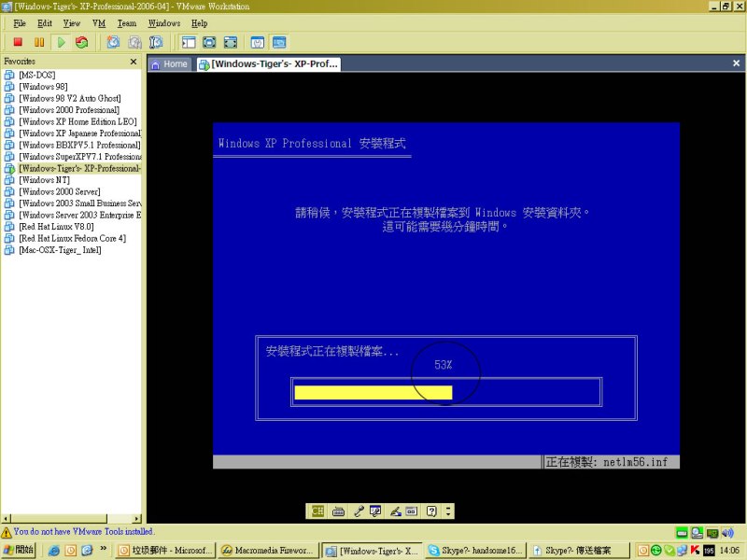
Task: Open the File menu
Action: pos(20,23)
